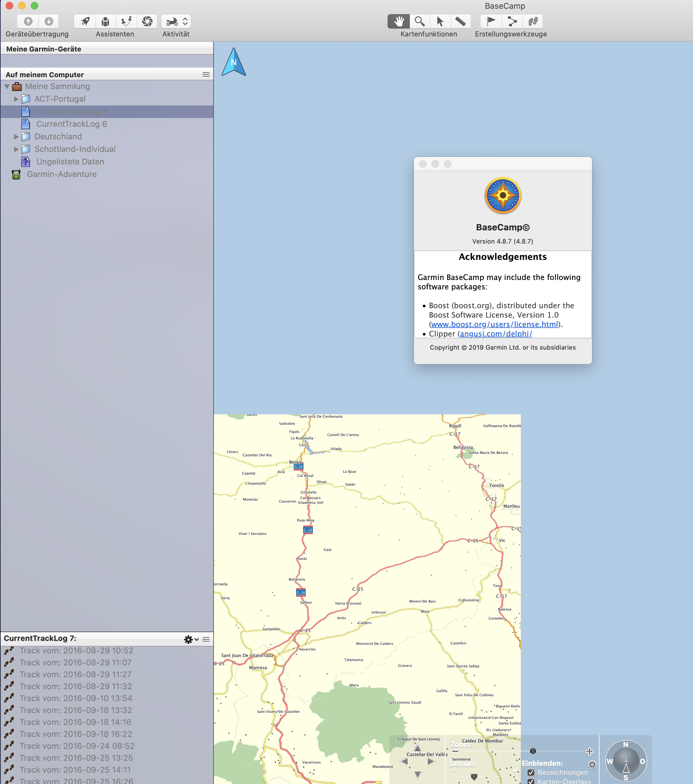Image resolution: width=693 pixels, height=784 pixels.
Task: Click the backpack adventure assistant icon
Action: click(105, 21)
